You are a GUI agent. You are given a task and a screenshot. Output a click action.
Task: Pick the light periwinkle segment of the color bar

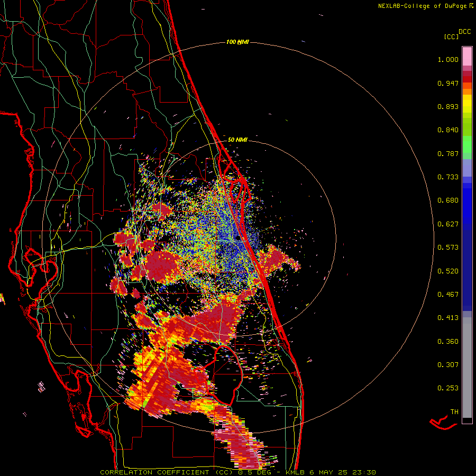coord(467,168)
